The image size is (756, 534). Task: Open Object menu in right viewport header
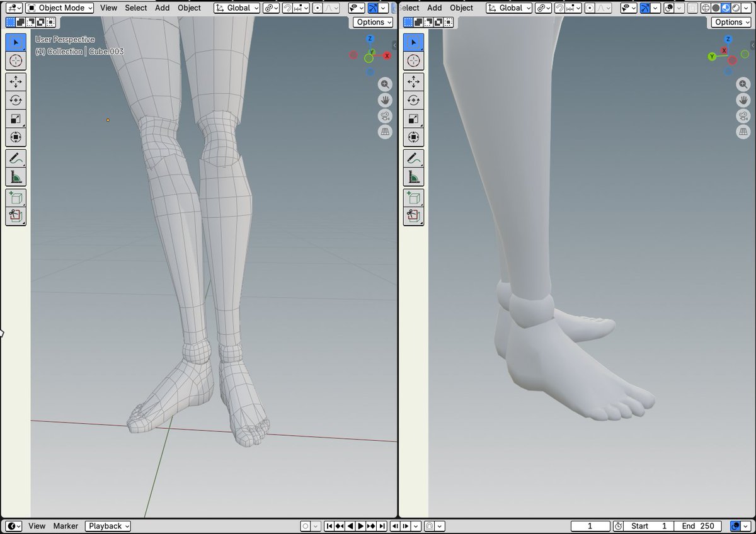[461, 8]
